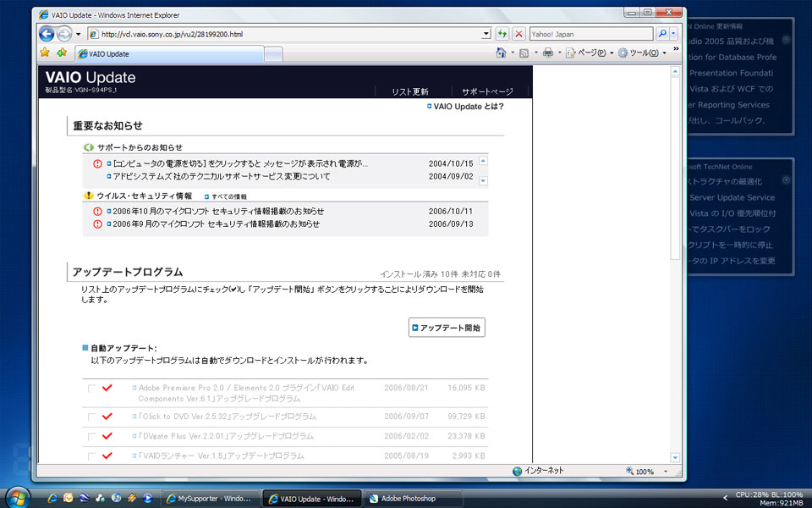Click the Internet zone globe in status bar

pos(517,472)
